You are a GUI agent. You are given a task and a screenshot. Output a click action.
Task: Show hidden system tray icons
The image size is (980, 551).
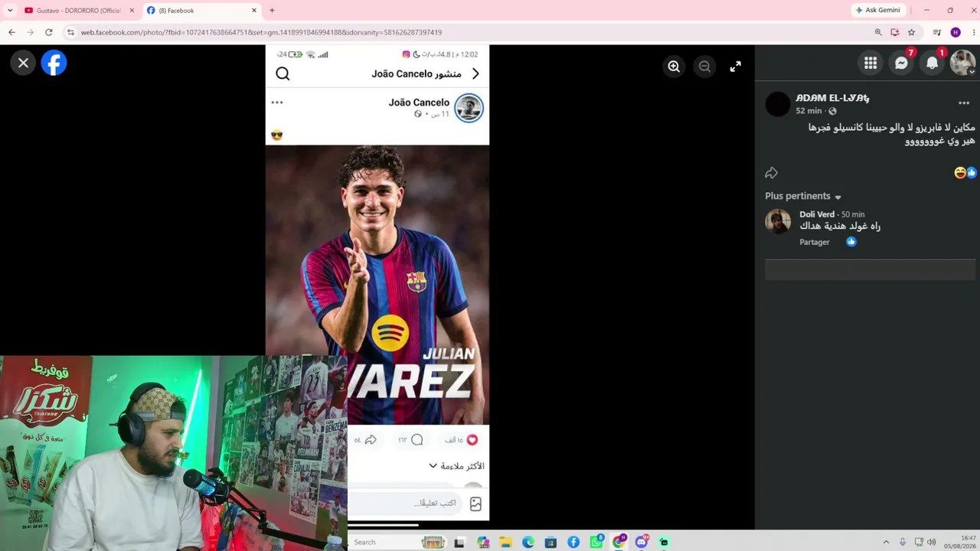(x=886, y=542)
